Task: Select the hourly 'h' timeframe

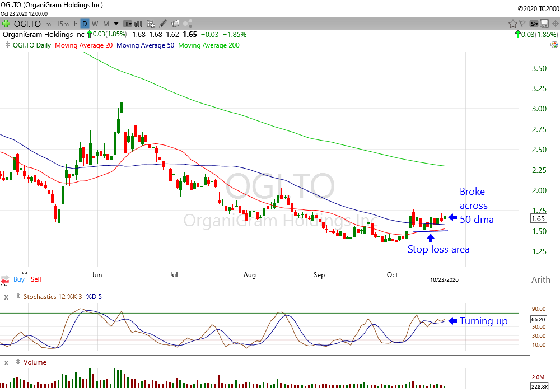Action: point(76,24)
